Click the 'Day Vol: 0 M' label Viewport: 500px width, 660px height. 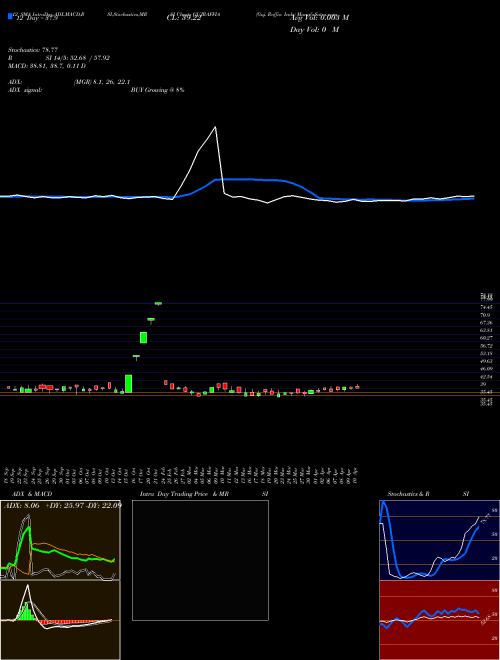[314, 30]
